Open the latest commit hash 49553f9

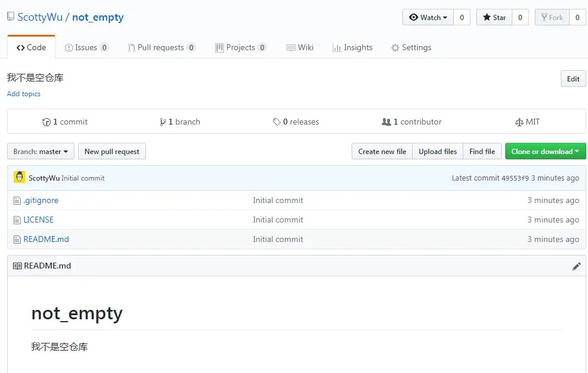(x=515, y=178)
